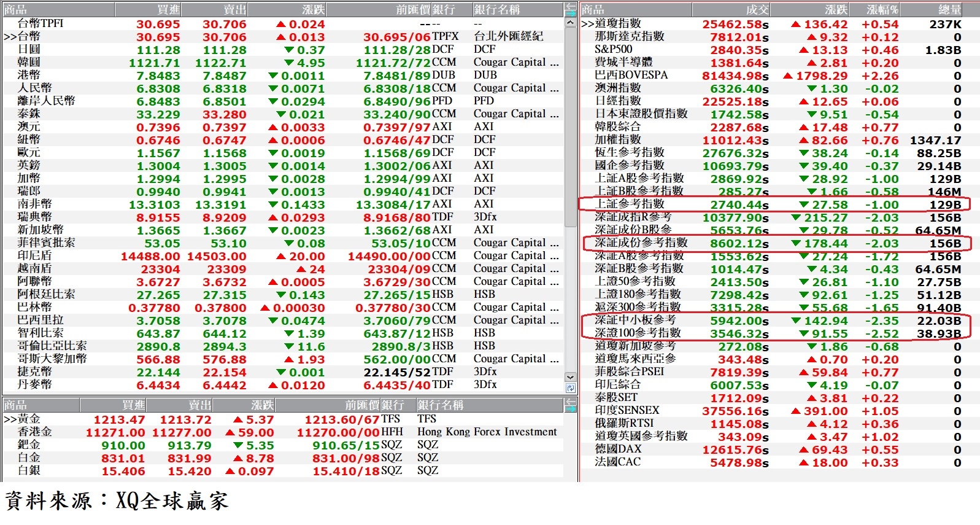Select the 黃金 row in metals panel

[282, 419]
